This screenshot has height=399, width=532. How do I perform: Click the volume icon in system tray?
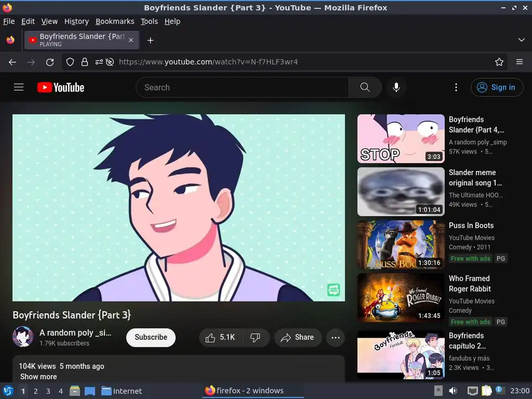[x=453, y=391]
